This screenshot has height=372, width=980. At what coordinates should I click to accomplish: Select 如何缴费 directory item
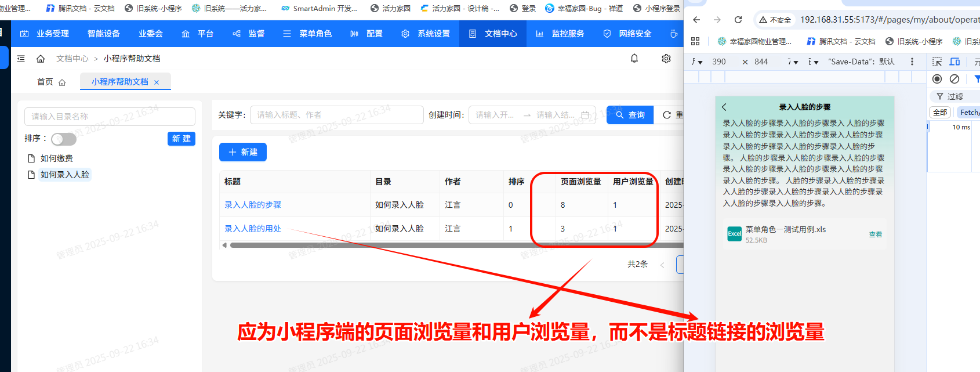click(x=57, y=158)
